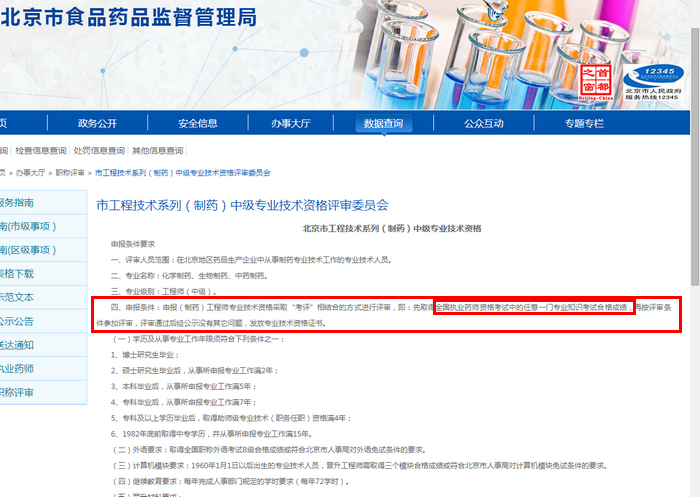
Task: Click 职称评审 in the breadcrumb path
Action: click(x=69, y=173)
